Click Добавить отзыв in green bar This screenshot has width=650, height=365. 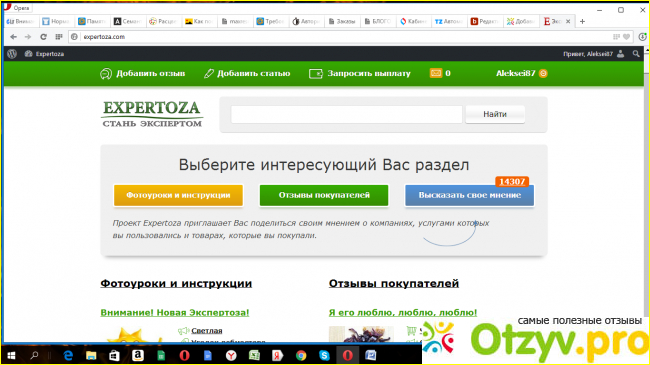pyautogui.click(x=143, y=73)
